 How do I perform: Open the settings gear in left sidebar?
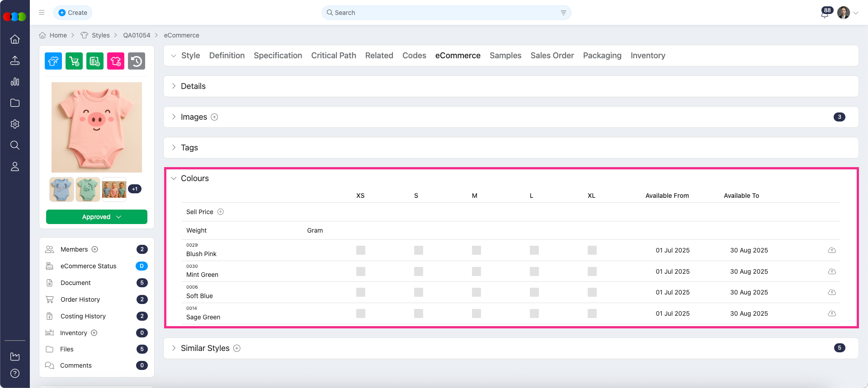(15, 124)
